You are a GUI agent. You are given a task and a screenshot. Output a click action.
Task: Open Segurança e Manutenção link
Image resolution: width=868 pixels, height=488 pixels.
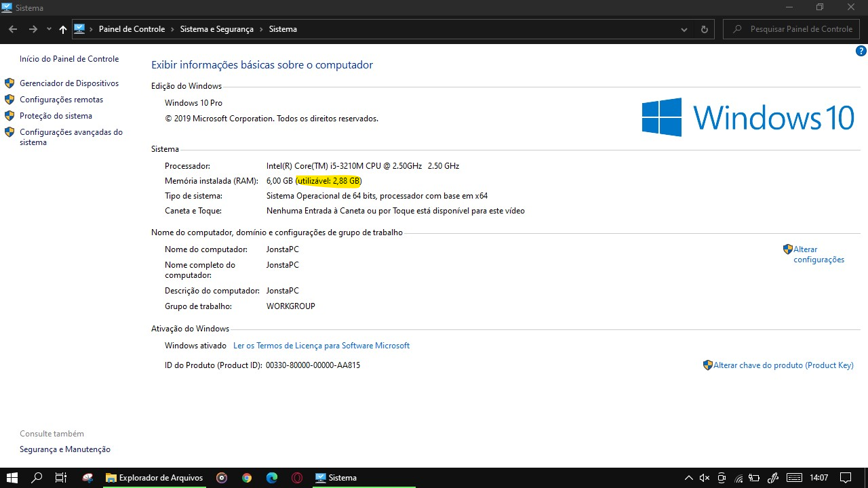65,449
